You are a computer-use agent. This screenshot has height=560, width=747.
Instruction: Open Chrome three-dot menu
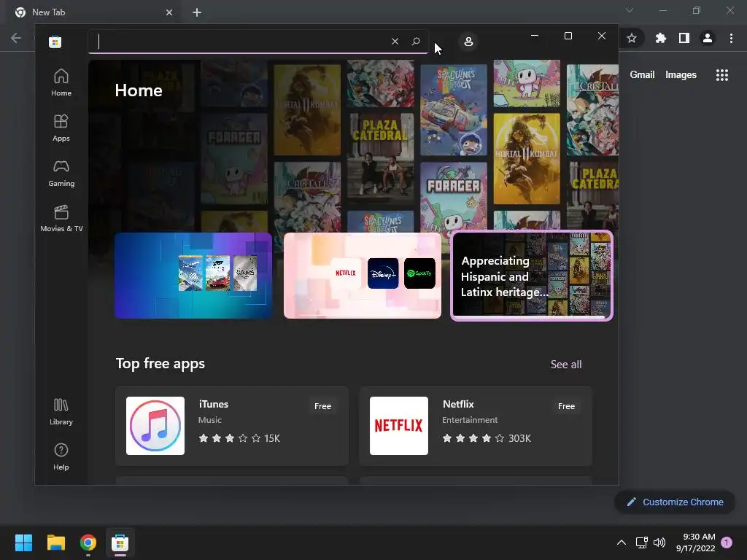point(731,38)
